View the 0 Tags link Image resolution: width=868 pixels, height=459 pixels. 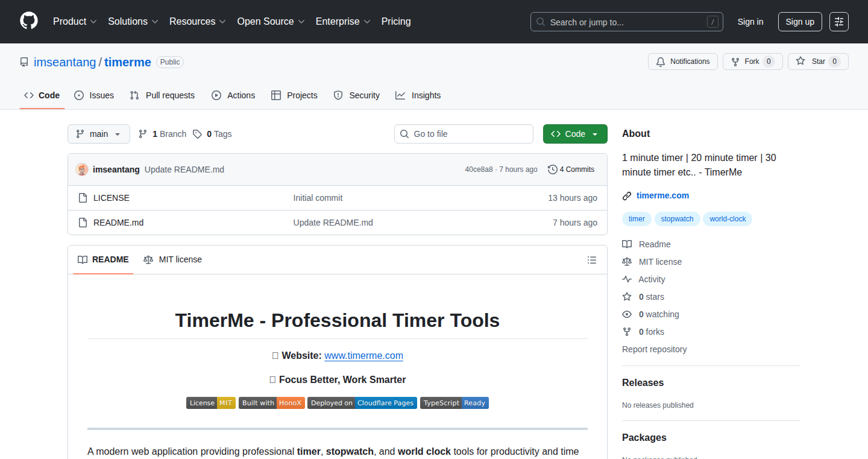(x=212, y=134)
